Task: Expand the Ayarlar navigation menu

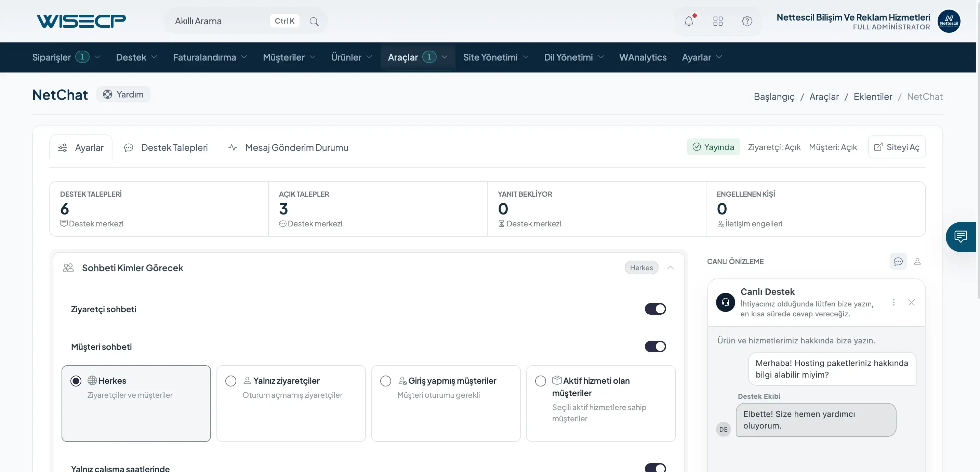Action: coord(702,57)
